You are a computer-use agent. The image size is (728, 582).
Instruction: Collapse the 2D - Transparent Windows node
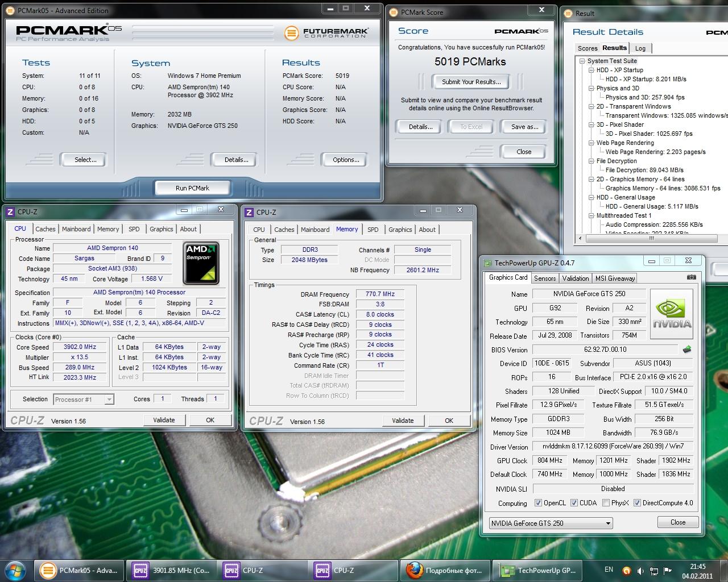(x=591, y=106)
